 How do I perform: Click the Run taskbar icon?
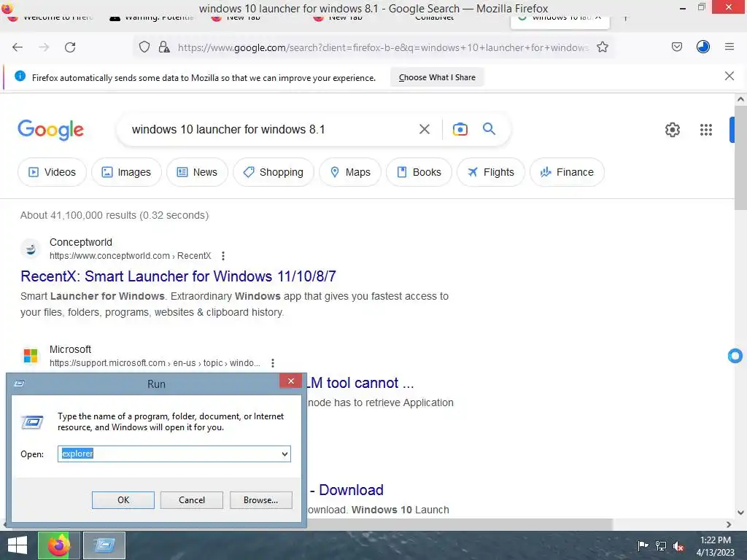104,545
